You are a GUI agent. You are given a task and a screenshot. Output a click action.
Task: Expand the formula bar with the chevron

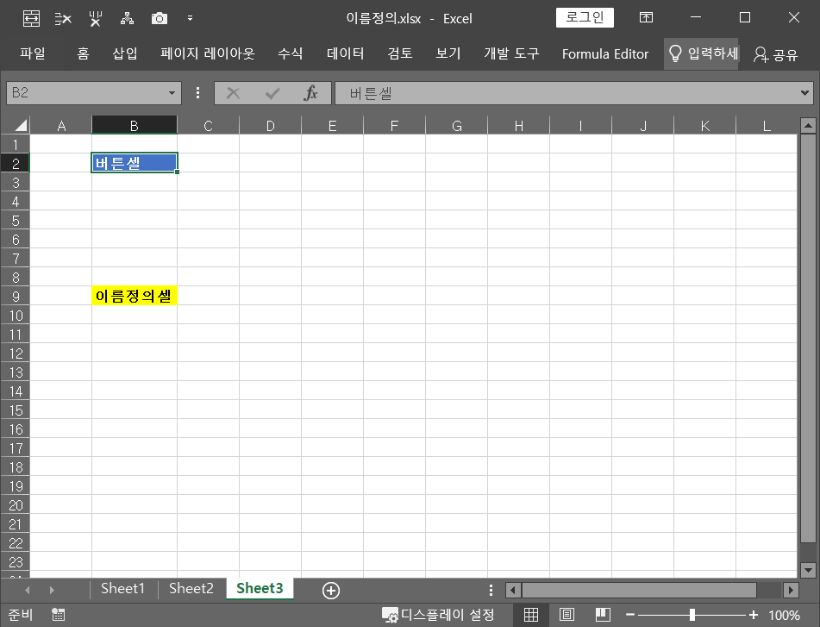(805, 93)
